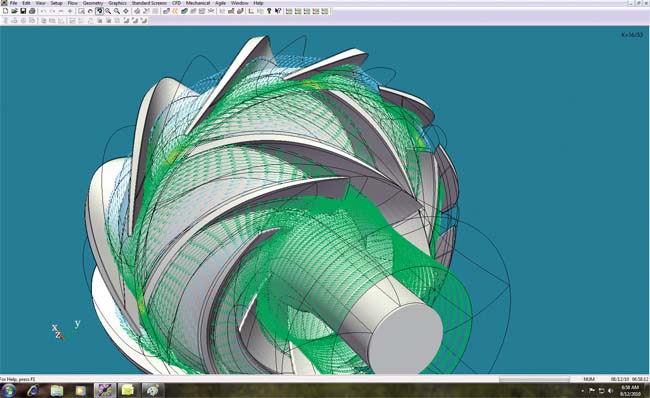Save using the floppy disk icon
The width and height of the screenshot is (650, 398).
[x=23, y=11]
